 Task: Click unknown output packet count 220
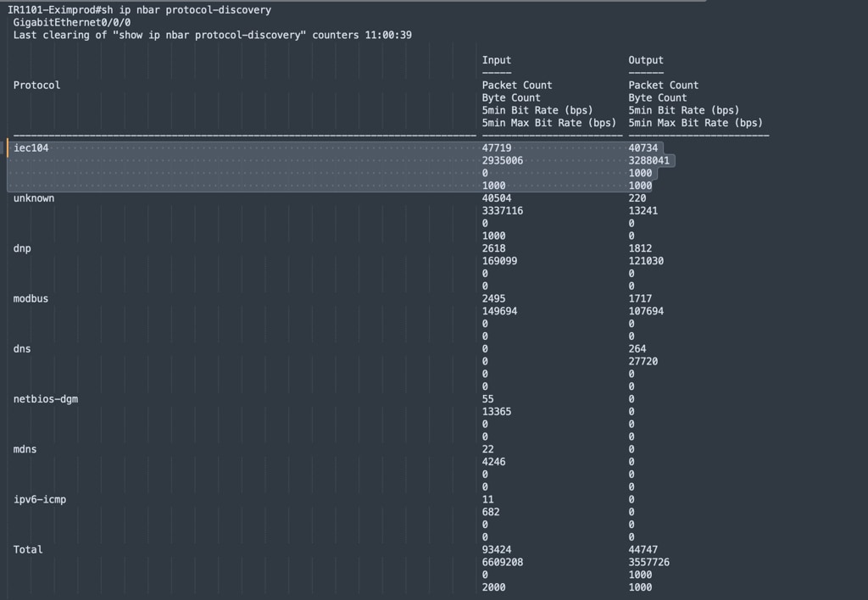pyautogui.click(x=637, y=198)
